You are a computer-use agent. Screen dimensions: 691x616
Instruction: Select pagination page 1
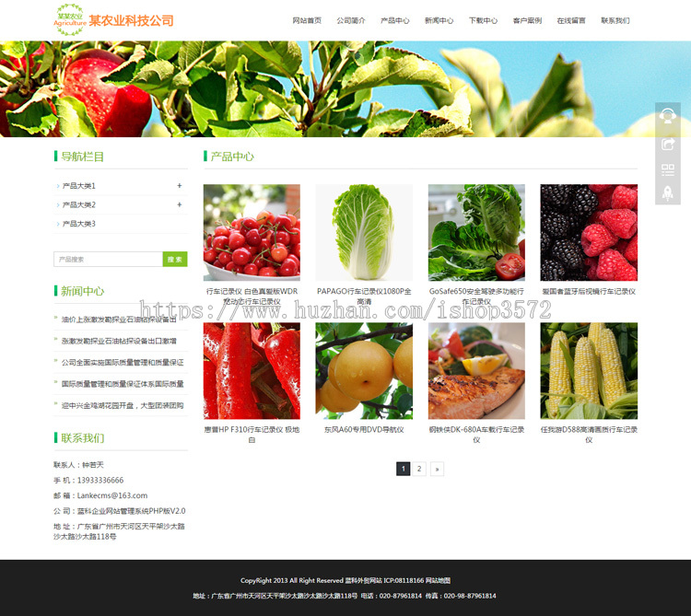tap(404, 469)
